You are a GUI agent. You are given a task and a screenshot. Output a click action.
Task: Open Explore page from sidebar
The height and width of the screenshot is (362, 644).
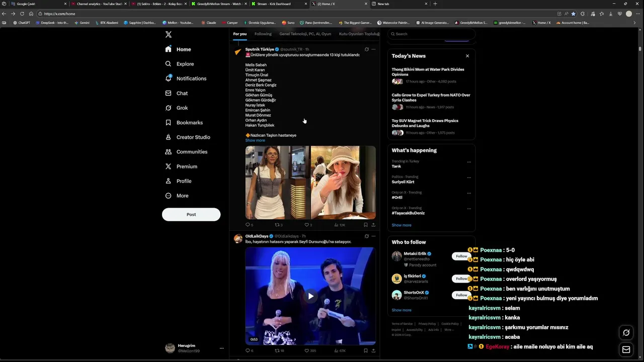180,64
